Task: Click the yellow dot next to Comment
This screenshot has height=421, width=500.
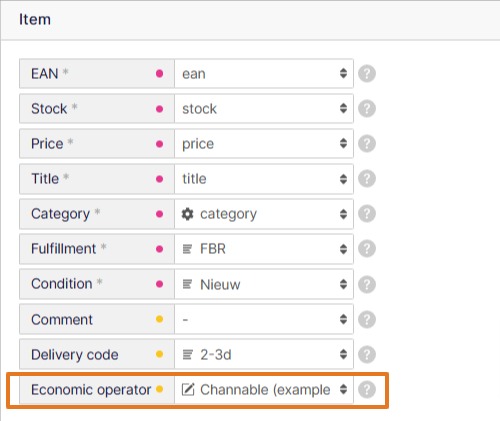Action: 159,319
